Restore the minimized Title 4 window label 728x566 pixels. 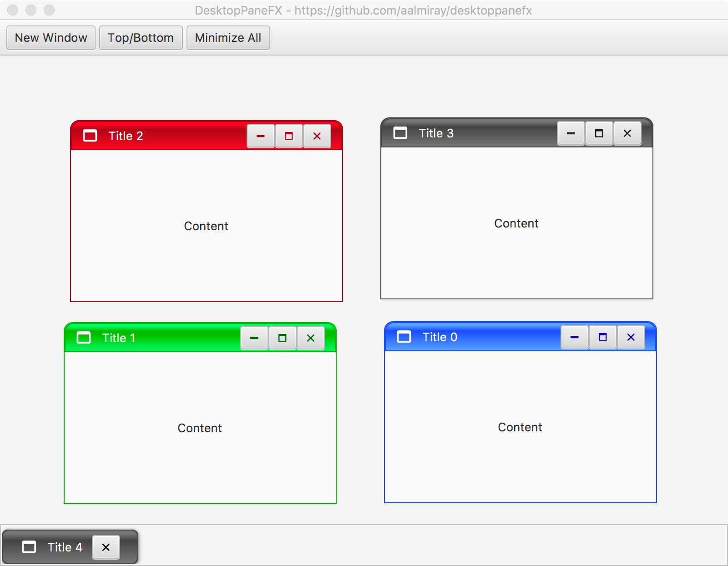pyautogui.click(x=65, y=547)
